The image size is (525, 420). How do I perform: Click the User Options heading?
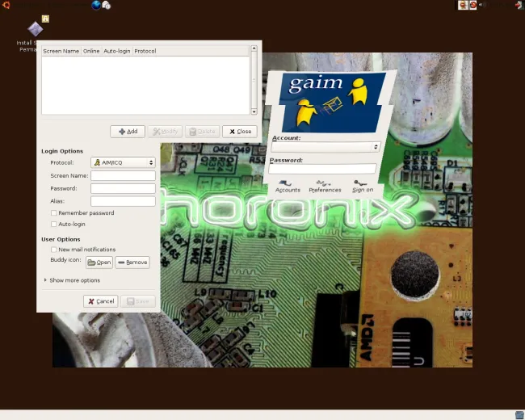tap(61, 239)
